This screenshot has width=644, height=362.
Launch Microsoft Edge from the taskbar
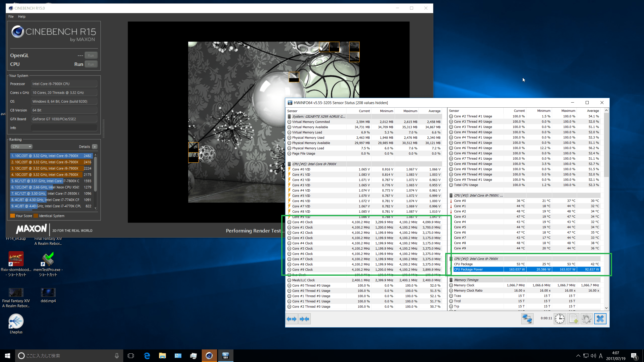click(x=147, y=356)
